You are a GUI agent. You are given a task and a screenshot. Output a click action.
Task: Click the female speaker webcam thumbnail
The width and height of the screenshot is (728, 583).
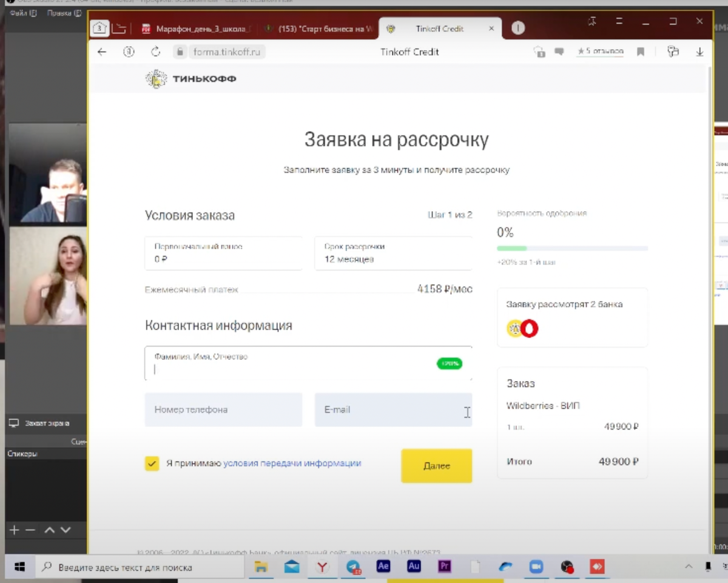[47, 276]
